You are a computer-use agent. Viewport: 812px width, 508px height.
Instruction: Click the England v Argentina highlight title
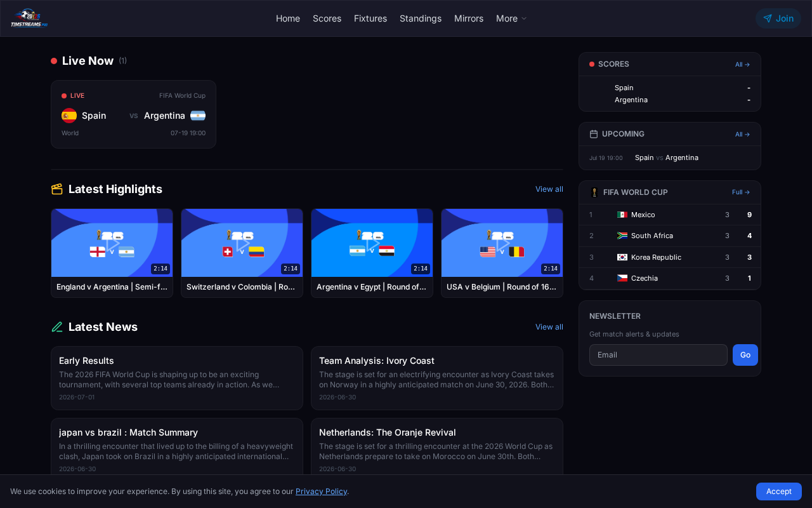(x=112, y=287)
